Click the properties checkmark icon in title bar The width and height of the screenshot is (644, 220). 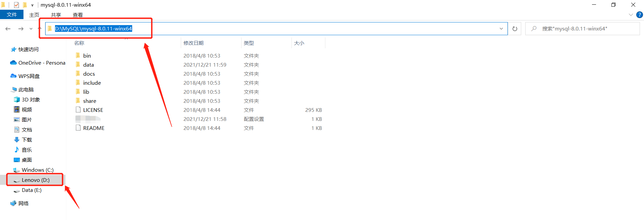[x=16, y=5]
